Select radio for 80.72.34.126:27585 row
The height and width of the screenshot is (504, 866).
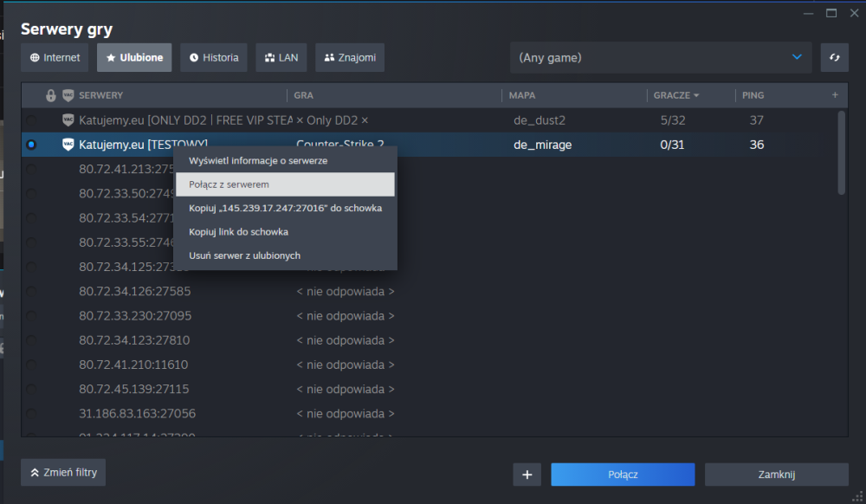pos(31,292)
